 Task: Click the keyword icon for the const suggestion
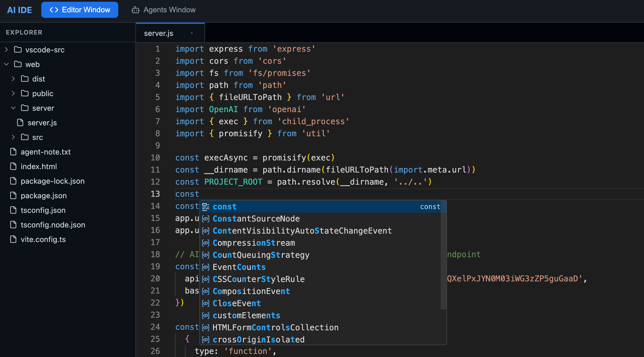click(x=205, y=207)
